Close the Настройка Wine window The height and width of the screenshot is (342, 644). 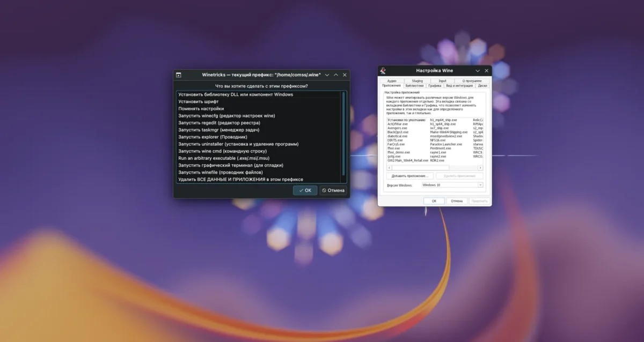[486, 70]
